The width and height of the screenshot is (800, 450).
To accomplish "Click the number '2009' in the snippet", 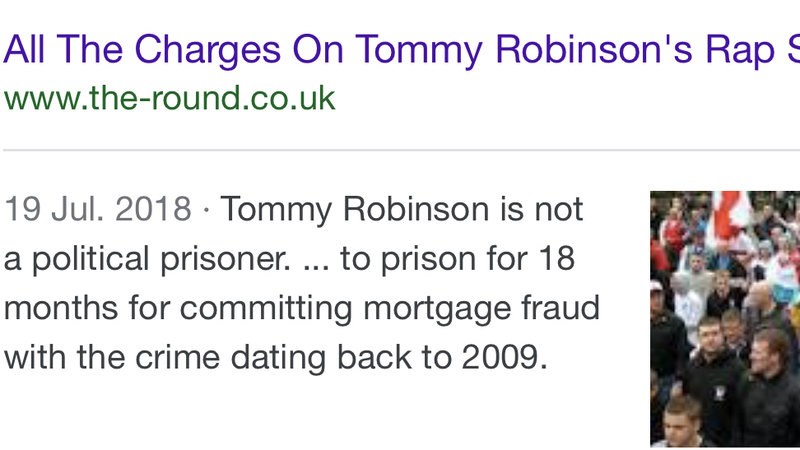I will pyautogui.click(x=499, y=357).
